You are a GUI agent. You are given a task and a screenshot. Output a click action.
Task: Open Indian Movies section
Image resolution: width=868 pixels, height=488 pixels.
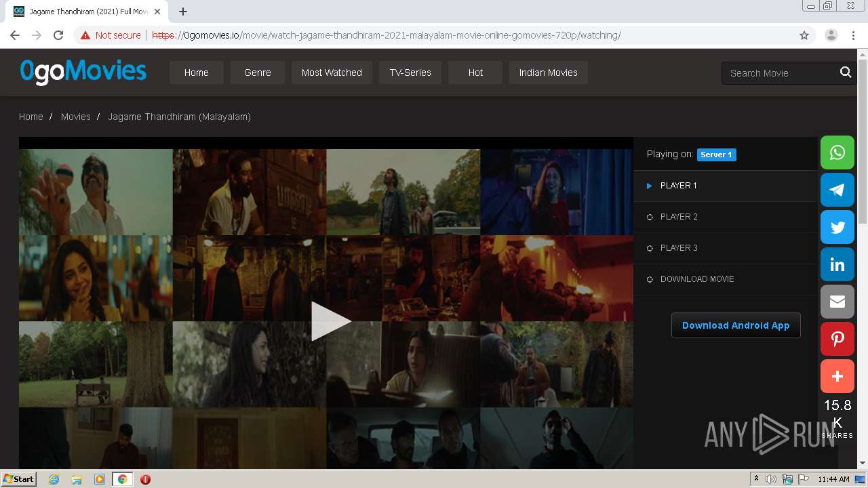click(549, 73)
